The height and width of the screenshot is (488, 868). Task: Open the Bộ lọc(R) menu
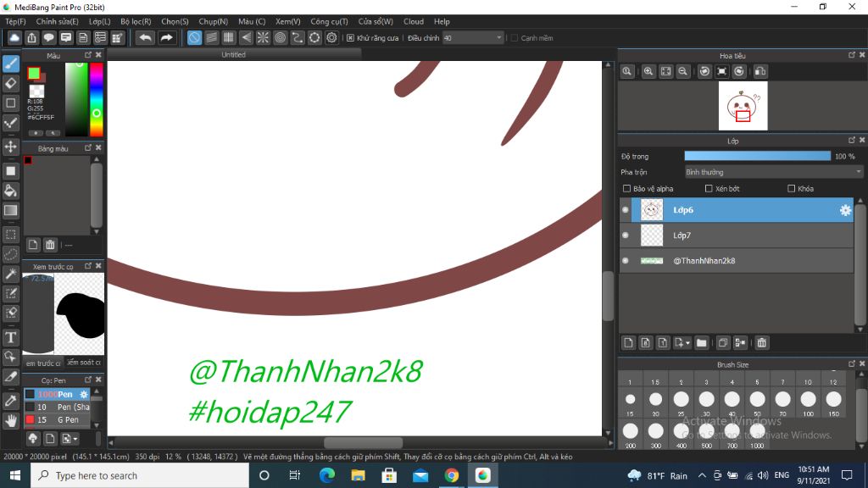[136, 21]
